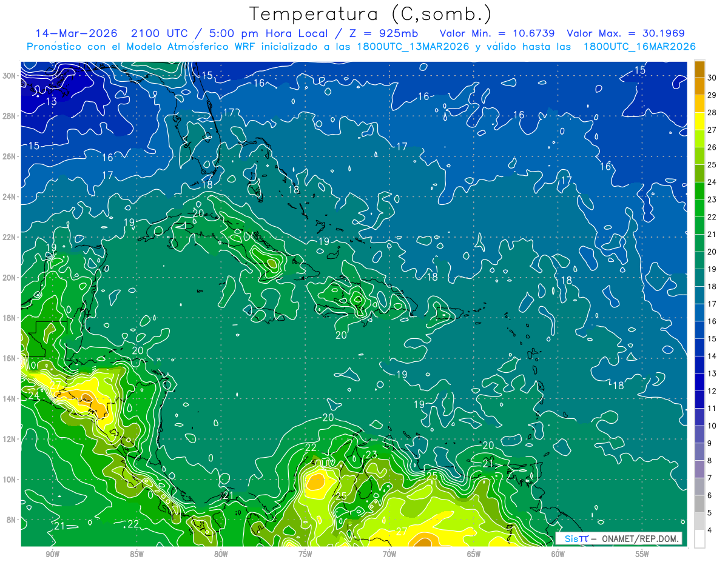Screen dimensions: 728x562
Task: Click the '65W' longitude axis label
Action: (474, 554)
